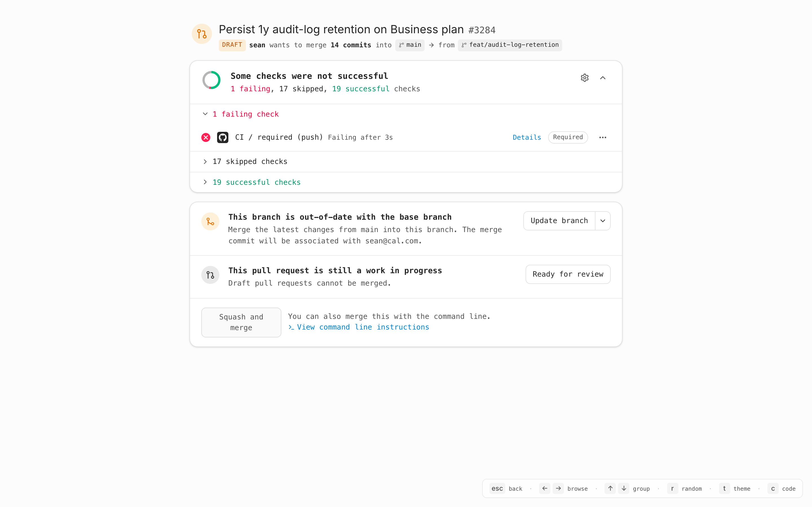This screenshot has height=507, width=812.
Task: Click the GitHub Actions logo icon
Action: tap(222, 137)
